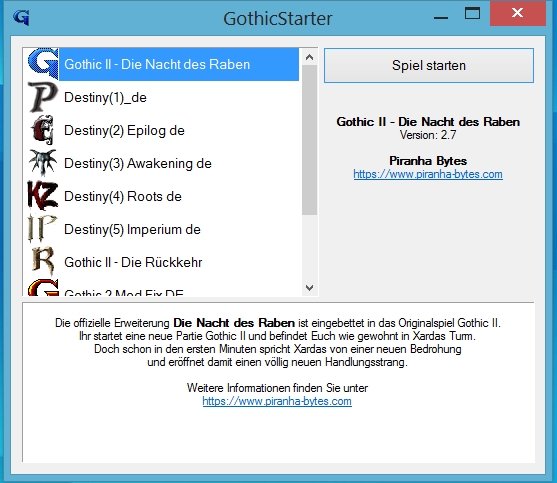Screen dimensions: 557x483
Task: Click the spiky icon for Destiny(3) Awakening
Action: [43, 163]
